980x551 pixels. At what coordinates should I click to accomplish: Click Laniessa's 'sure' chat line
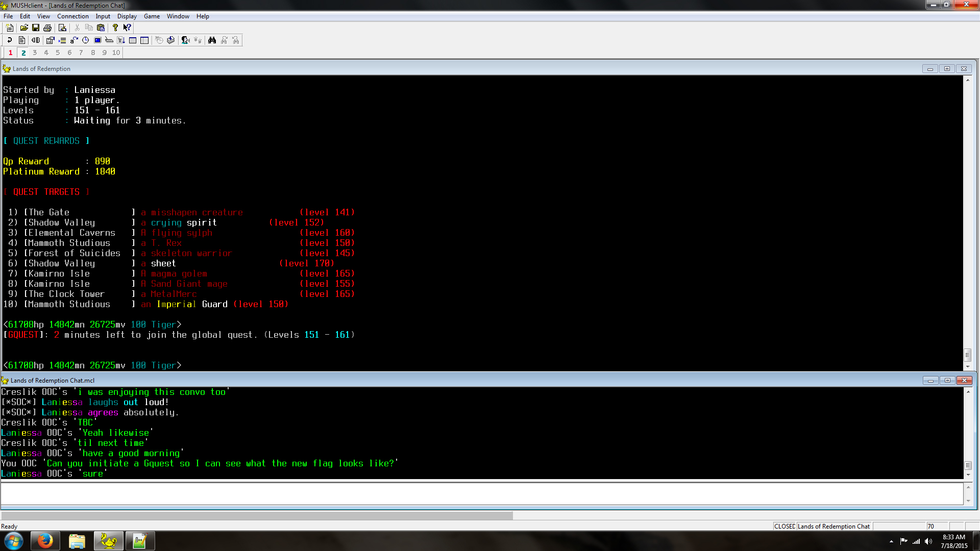coord(54,473)
